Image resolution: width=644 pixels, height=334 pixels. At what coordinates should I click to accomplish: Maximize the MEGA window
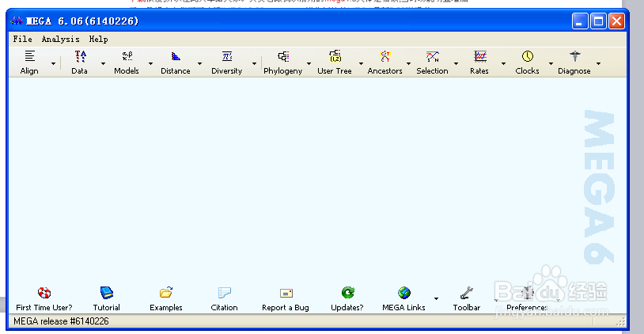coord(598,21)
